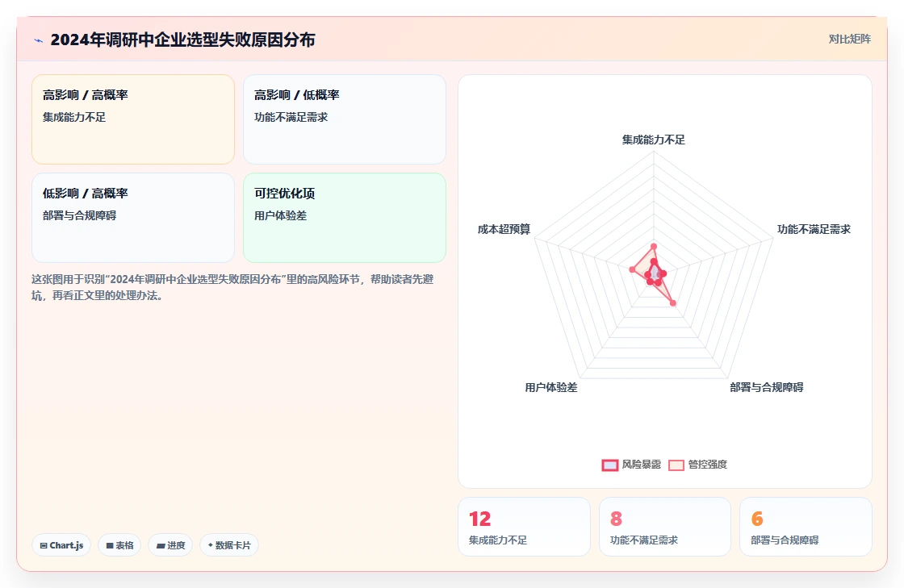
Task: Click 部署与合规障碍 text in quadrant card
Action: click(80, 215)
